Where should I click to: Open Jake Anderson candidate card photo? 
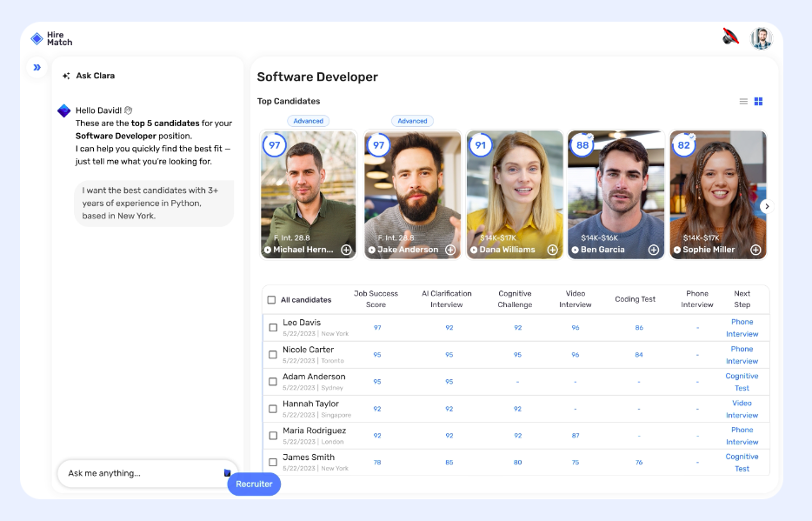coord(412,194)
